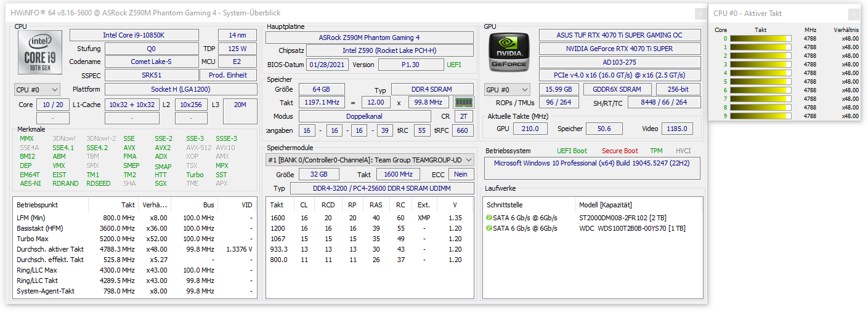The image size is (868, 315).
Task: Click the RAS column header
Action: point(376,205)
